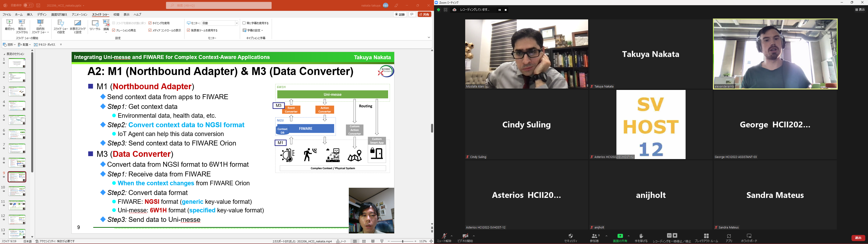
Task: Enable 常に字幕を使用する checkbox
Action: point(244,23)
